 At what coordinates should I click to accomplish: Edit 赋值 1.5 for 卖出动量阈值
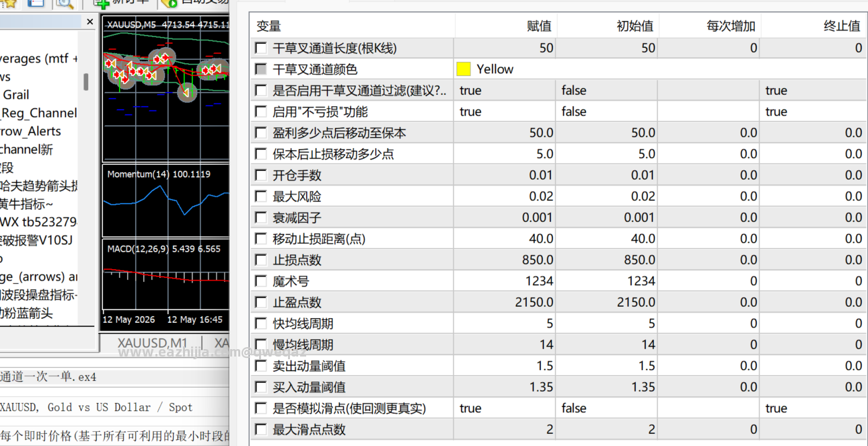point(506,366)
